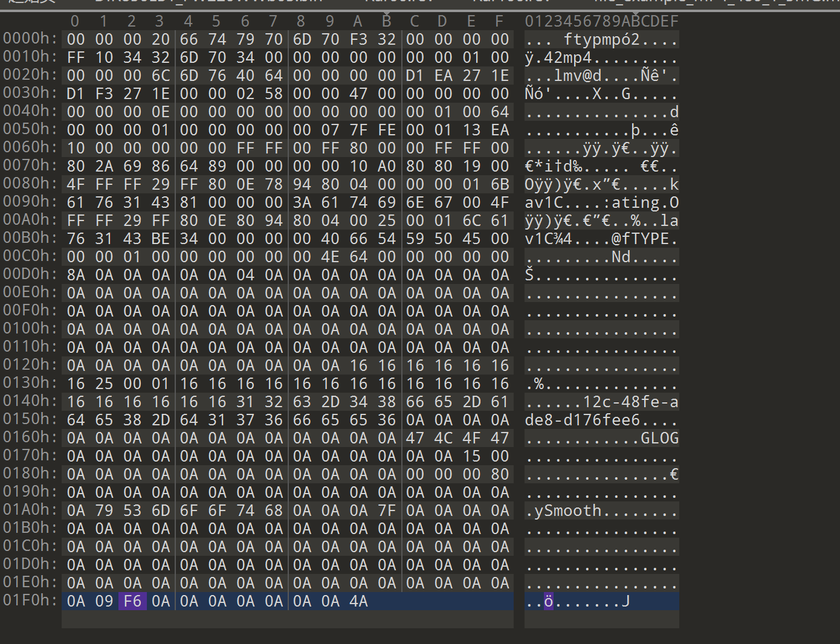Click the ASCII column header '0123456789ABCDEF'
The width and height of the screenshot is (840, 644).
click(602, 21)
